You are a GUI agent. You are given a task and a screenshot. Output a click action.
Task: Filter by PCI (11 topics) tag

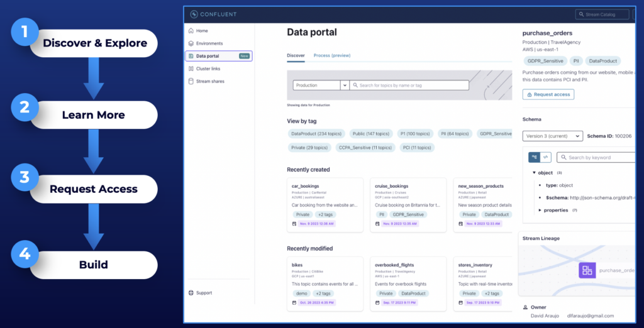coord(417,148)
